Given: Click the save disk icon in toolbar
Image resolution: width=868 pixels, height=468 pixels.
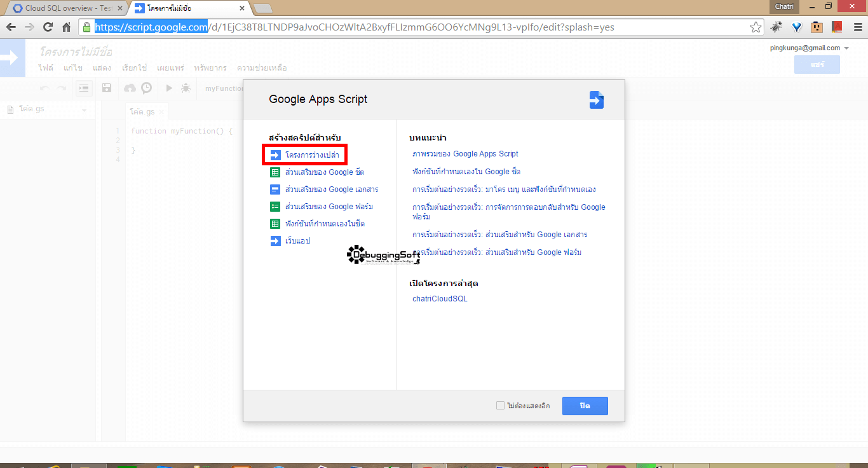Looking at the screenshot, I should click(107, 88).
